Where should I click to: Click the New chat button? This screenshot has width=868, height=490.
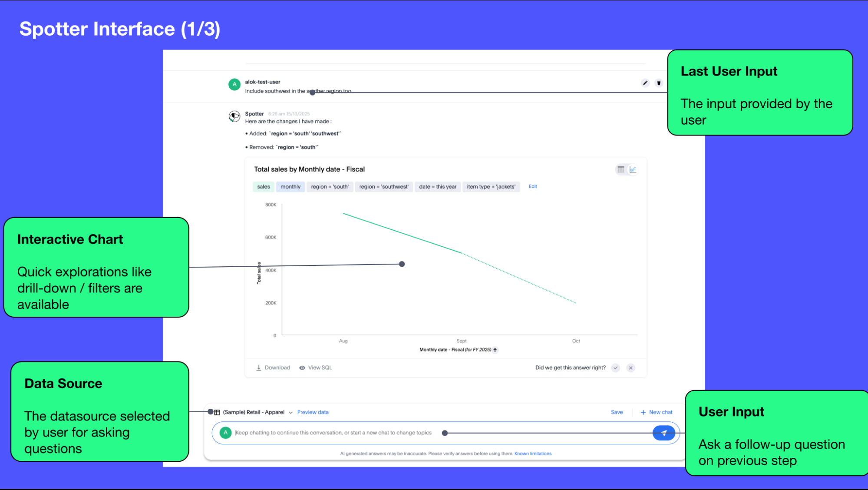tap(656, 412)
